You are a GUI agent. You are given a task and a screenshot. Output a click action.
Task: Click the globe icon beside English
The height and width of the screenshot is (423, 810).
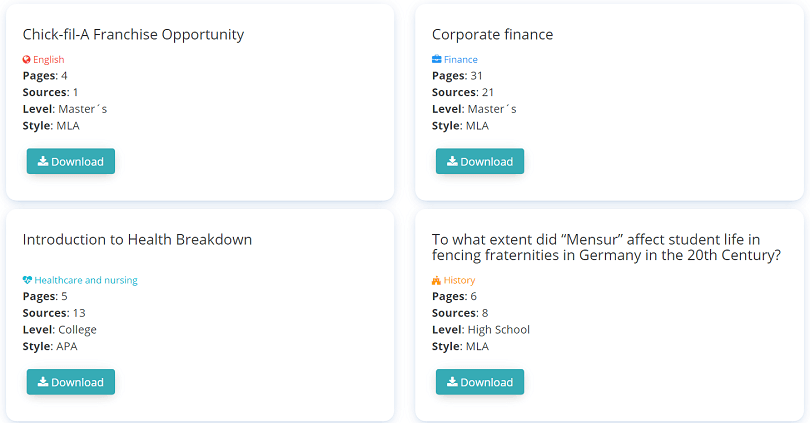pyautogui.click(x=27, y=59)
